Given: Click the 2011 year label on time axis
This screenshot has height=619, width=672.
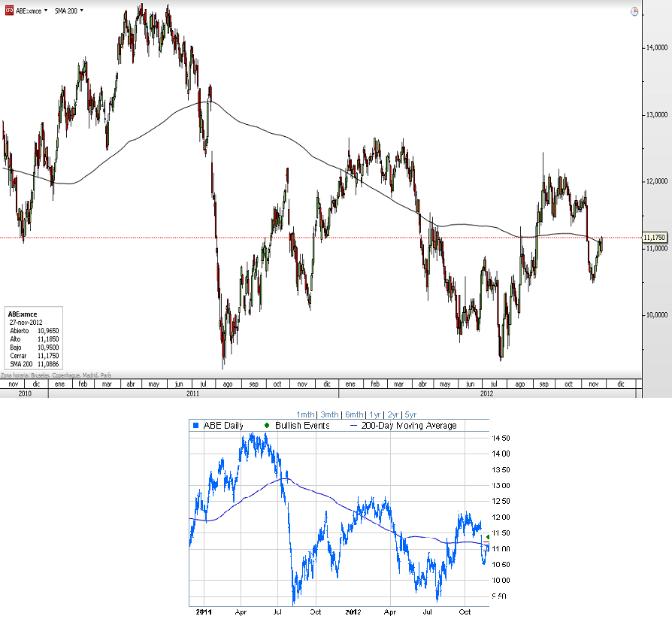Looking at the screenshot, I should pos(193,393).
